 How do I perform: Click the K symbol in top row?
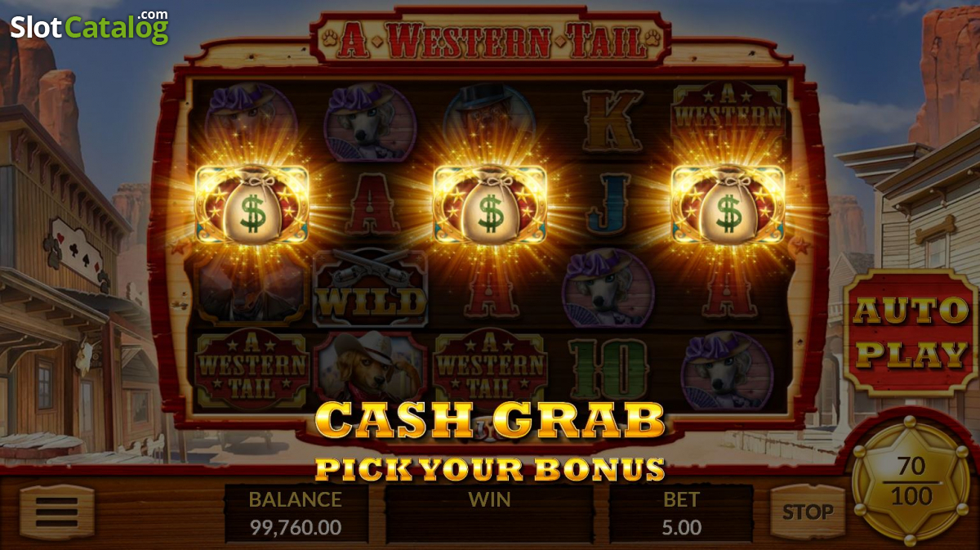[608, 120]
